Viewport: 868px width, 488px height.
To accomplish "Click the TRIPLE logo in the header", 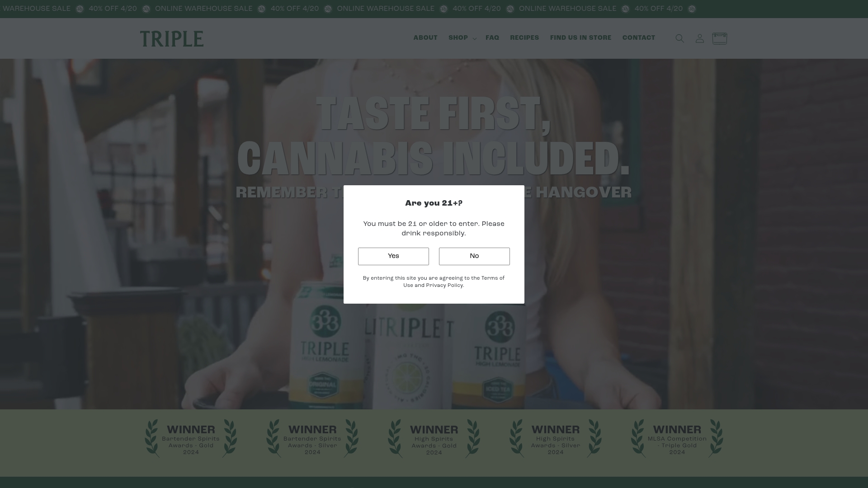I will 172,38.
